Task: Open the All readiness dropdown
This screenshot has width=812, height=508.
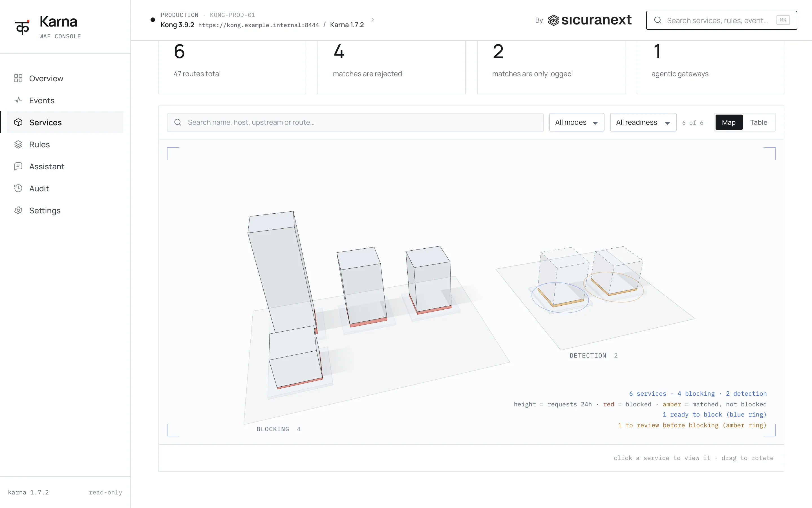Action: pos(643,122)
